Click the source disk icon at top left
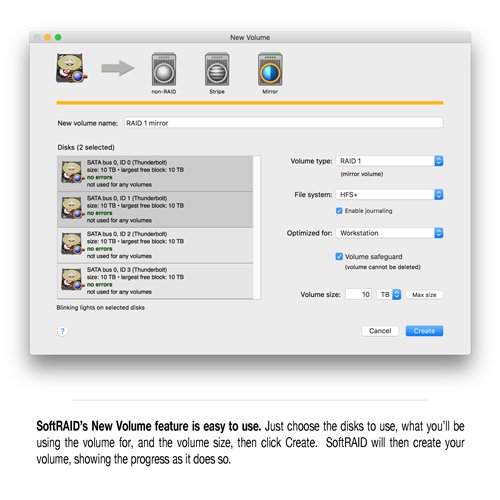 (71, 68)
